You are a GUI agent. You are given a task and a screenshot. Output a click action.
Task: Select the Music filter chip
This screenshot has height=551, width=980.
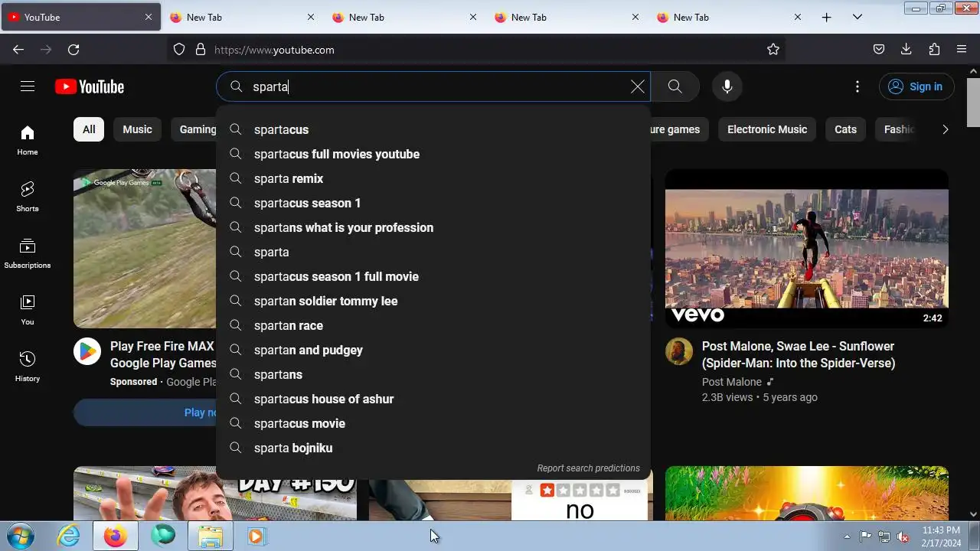(x=138, y=129)
